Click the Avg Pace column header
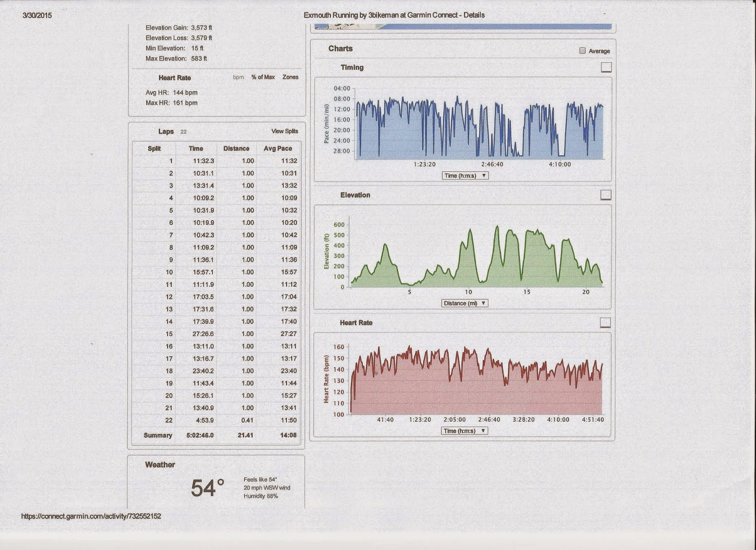756x550 pixels. 278,148
